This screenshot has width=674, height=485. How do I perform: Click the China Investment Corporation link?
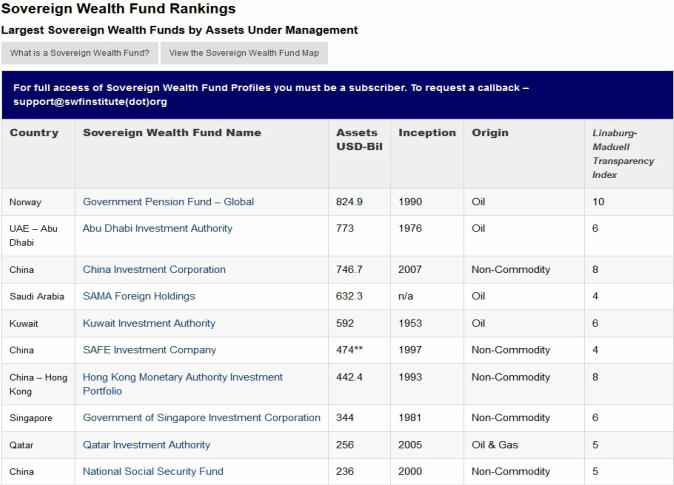pyautogui.click(x=154, y=270)
